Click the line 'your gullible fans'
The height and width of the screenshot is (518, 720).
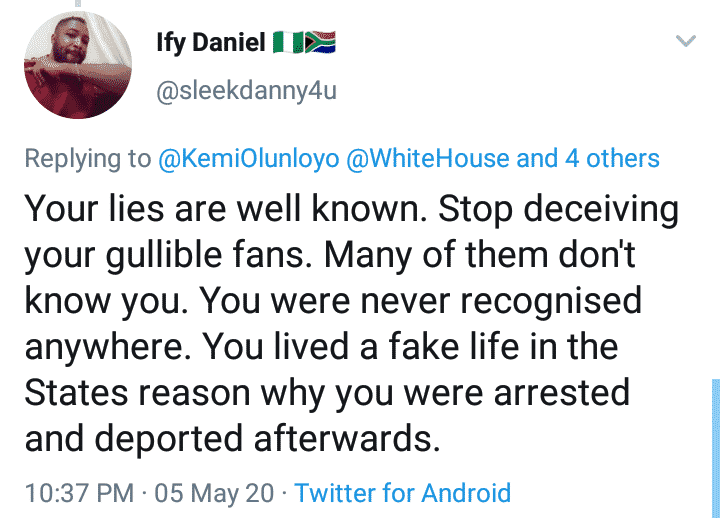(166, 255)
